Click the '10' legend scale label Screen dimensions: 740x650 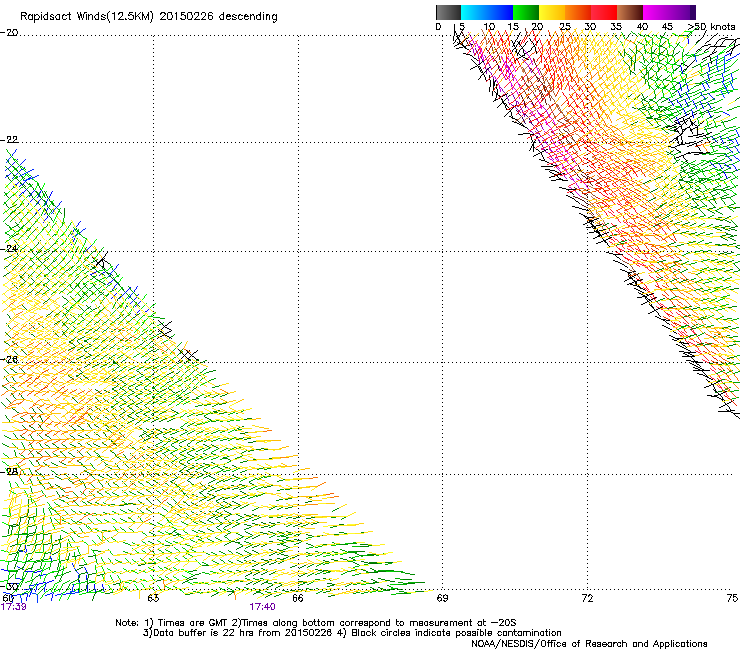click(489, 27)
